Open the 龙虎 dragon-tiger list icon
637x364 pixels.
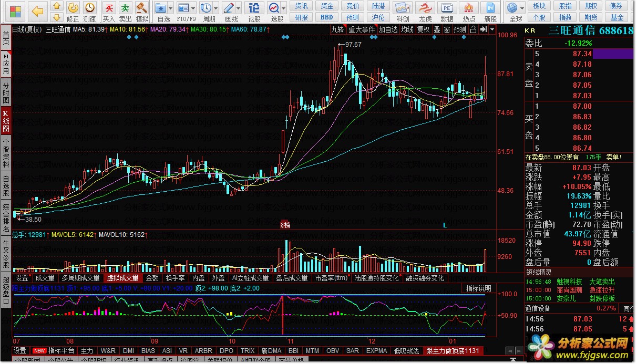[425, 8]
